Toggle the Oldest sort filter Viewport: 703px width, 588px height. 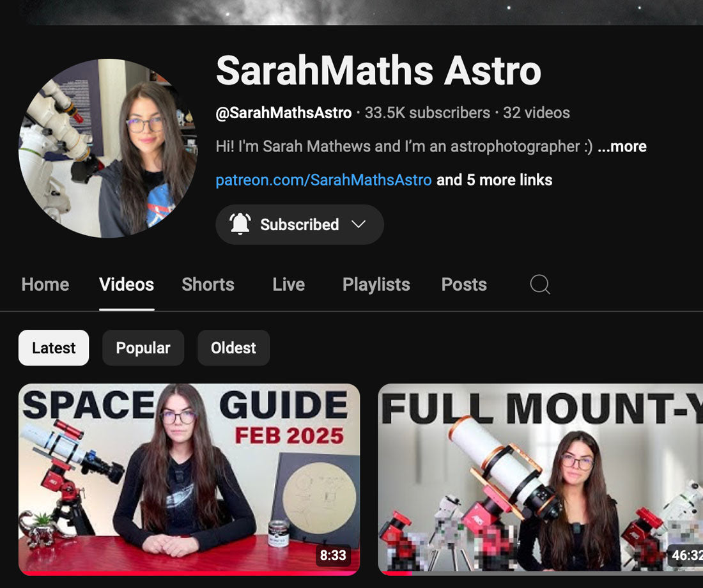(233, 348)
